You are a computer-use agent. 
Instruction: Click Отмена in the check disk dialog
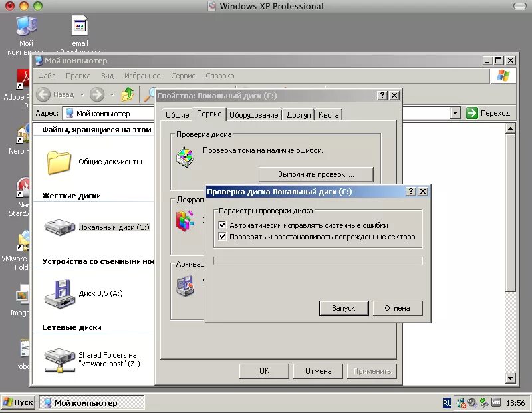[397, 308]
